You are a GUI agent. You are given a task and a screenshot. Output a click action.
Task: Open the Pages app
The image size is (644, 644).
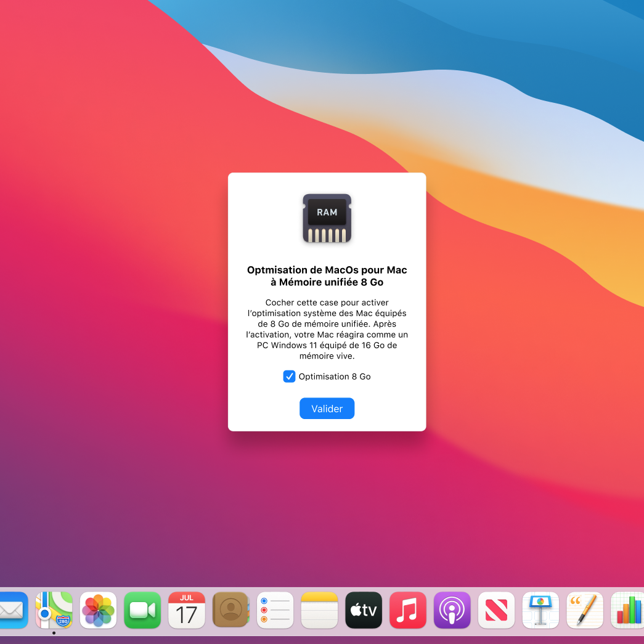tap(585, 610)
